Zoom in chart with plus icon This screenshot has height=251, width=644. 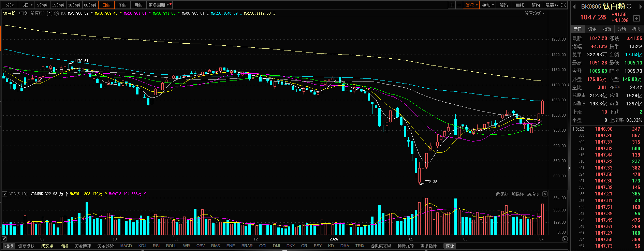coord(452,5)
